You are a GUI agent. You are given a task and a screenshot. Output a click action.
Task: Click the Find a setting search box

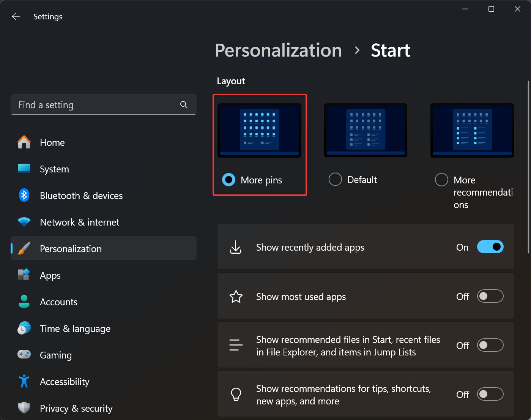coord(104,104)
